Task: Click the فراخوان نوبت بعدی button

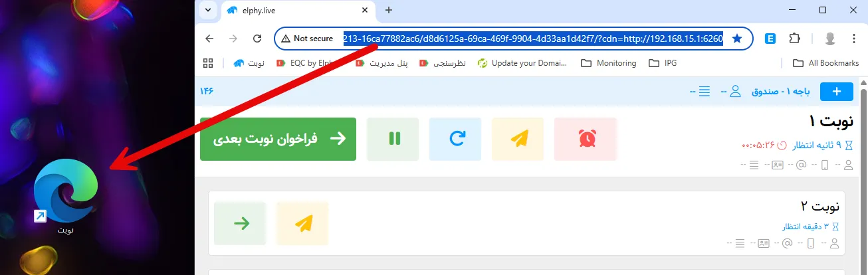Action: pos(278,139)
